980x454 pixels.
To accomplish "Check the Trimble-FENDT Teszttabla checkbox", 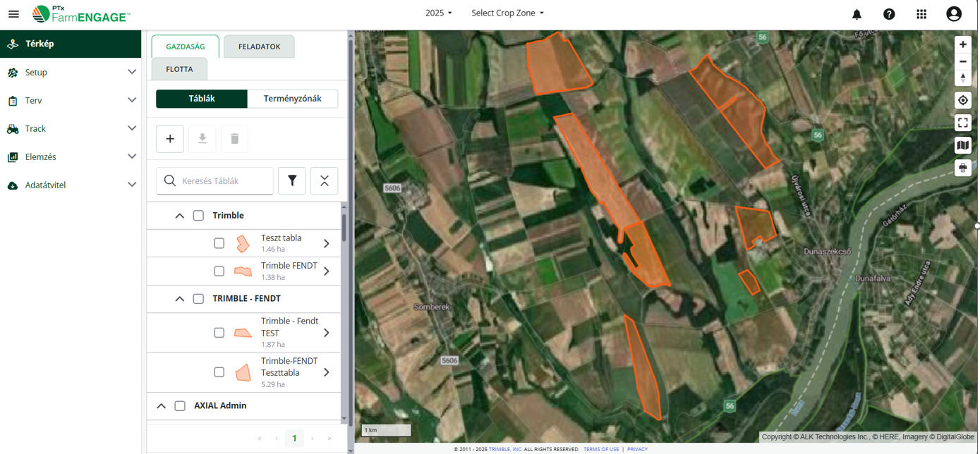I will pos(219,372).
